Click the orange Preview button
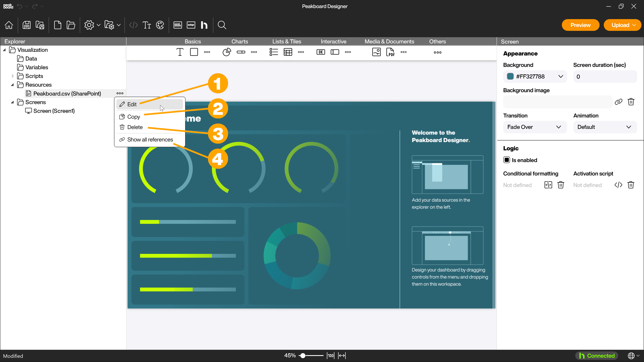 point(580,25)
